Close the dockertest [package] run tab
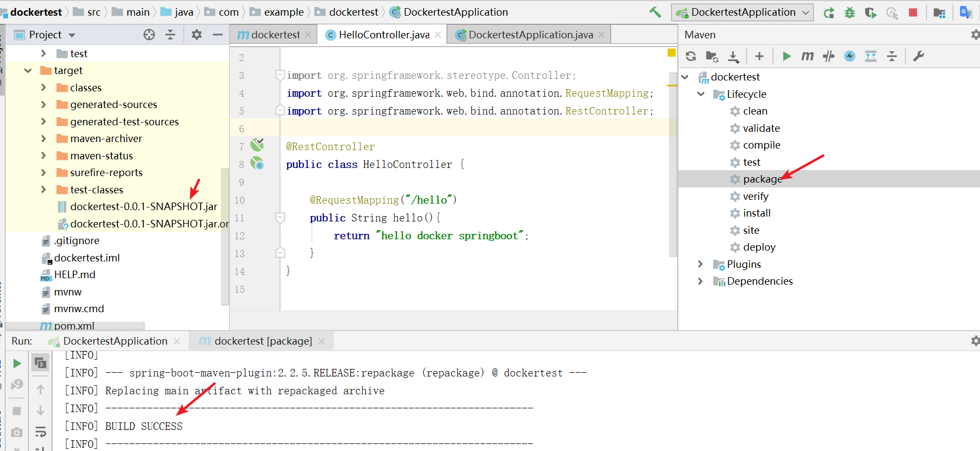The width and height of the screenshot is (980, 451). click(322, 341)
